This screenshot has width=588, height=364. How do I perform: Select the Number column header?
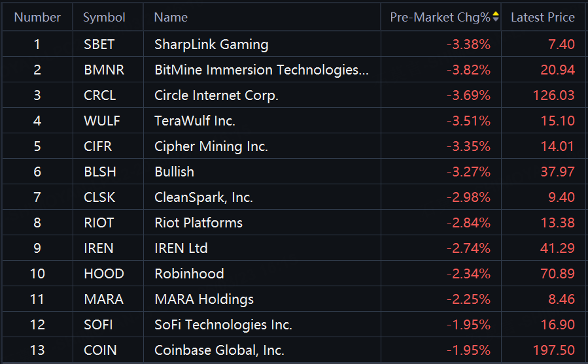pos(37,18)
